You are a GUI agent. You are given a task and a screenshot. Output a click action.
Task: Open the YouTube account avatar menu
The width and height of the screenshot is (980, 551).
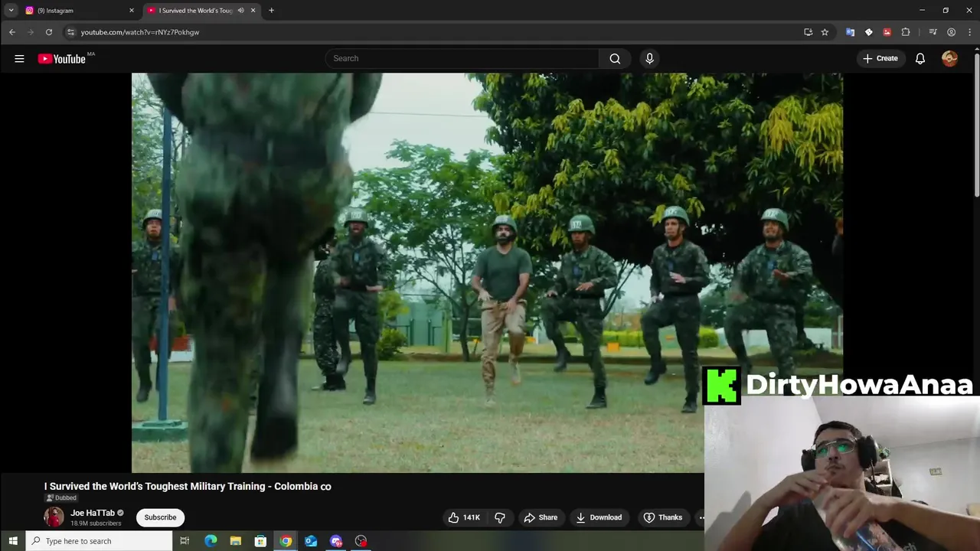tap(949, 58)
